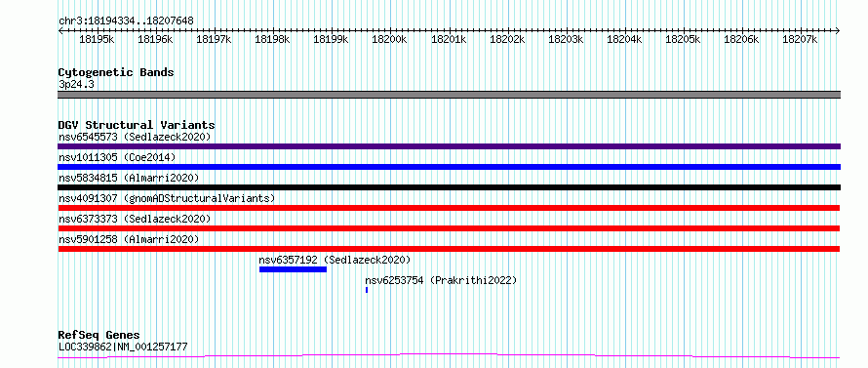The height and width of the screenshot is (368, 868).
Task: Click the gray 3p24.3 cytogenetic band bar
Action: 449,95
